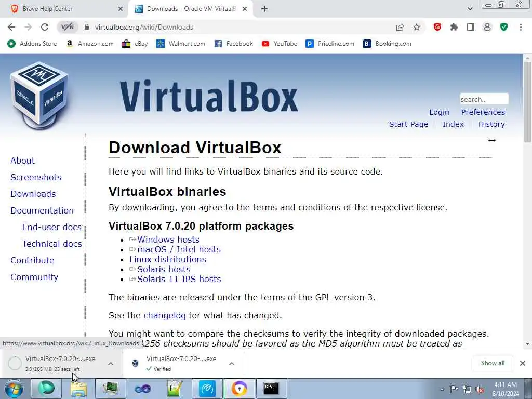Go back with the browser back arrow
This screenshot has width=532, height=399.
point(11,27)
